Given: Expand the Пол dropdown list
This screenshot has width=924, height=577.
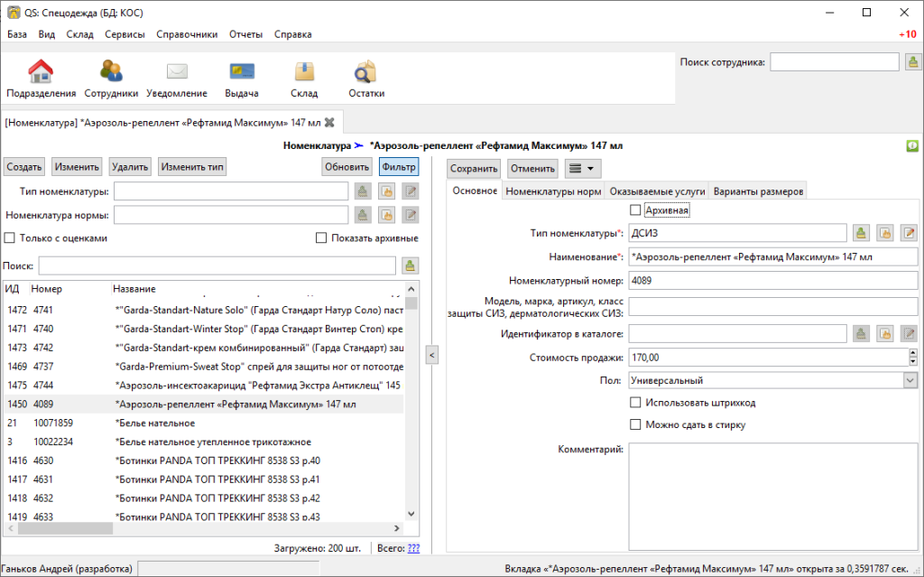Looking at the screenshot, I should click(909, 381).
